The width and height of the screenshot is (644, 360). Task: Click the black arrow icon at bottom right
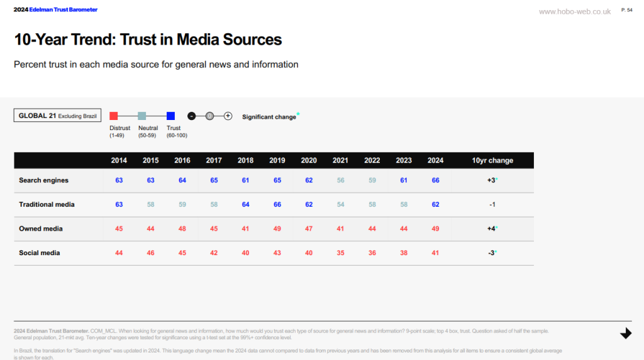(x=625, y=333)
